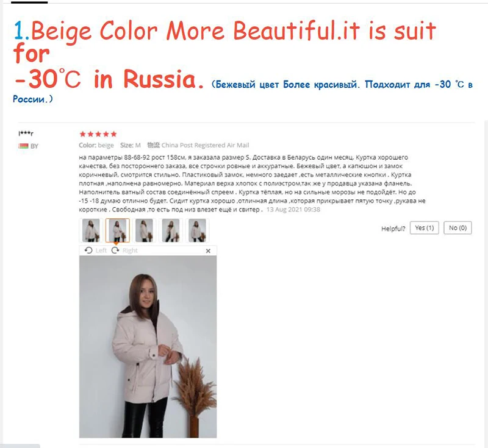Click the No (0) helpful button

pos(457,228)
